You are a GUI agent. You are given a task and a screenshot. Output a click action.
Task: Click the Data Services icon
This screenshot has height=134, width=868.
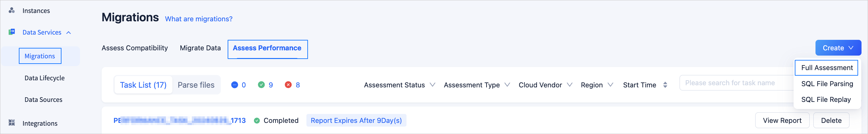coord(12,32)
